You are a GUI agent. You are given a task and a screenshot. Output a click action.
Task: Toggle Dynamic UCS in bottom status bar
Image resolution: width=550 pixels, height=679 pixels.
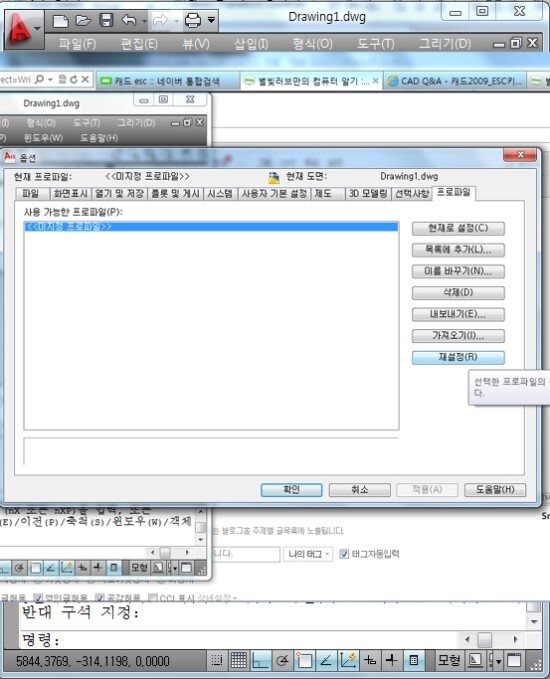click(x=348, y=660)
